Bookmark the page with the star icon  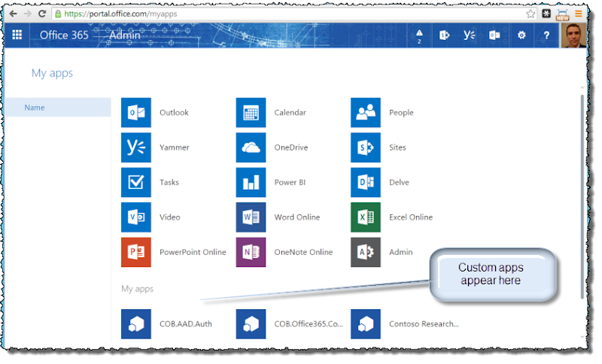(x=531, y=14)
